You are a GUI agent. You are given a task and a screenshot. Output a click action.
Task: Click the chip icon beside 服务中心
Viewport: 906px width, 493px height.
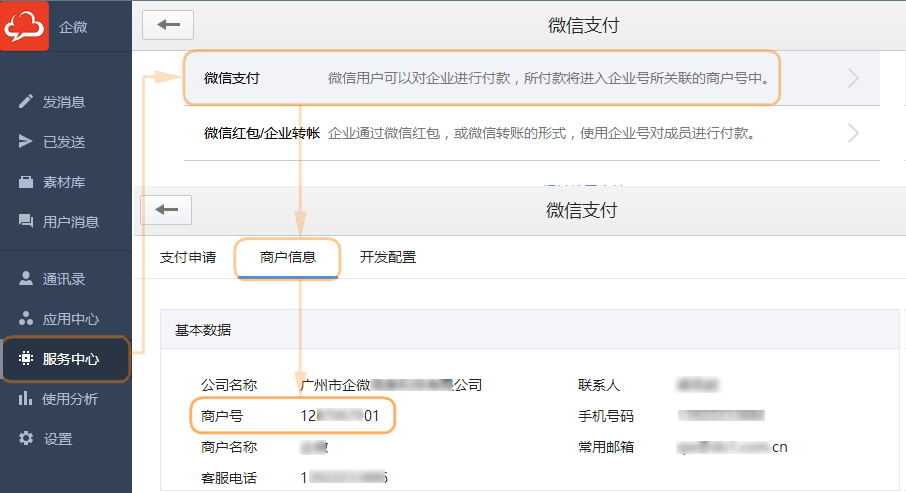click(26, 358)
